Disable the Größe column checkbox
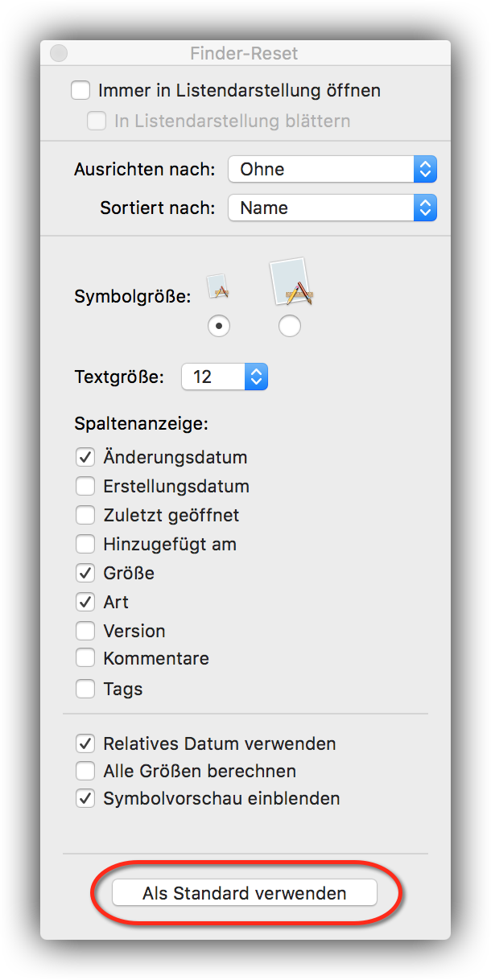This screenshot has height=980, width=491. coord(85,574)
